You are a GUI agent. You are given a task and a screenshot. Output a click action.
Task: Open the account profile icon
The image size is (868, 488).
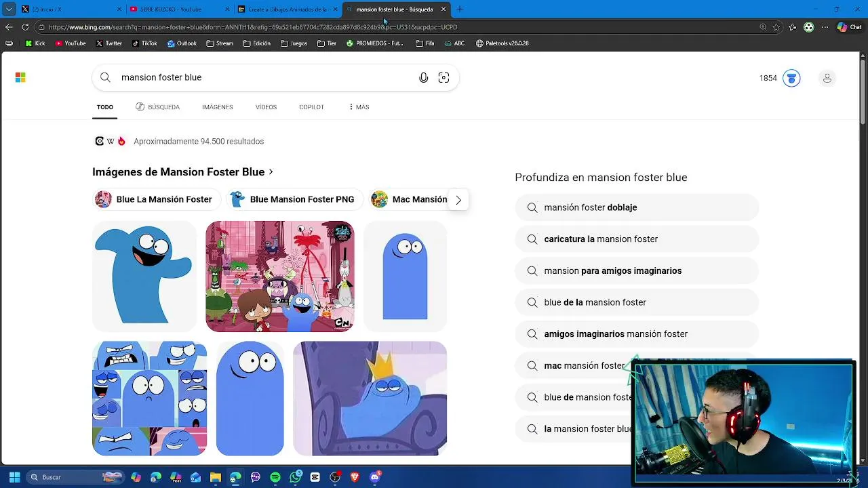pos(827,78)
